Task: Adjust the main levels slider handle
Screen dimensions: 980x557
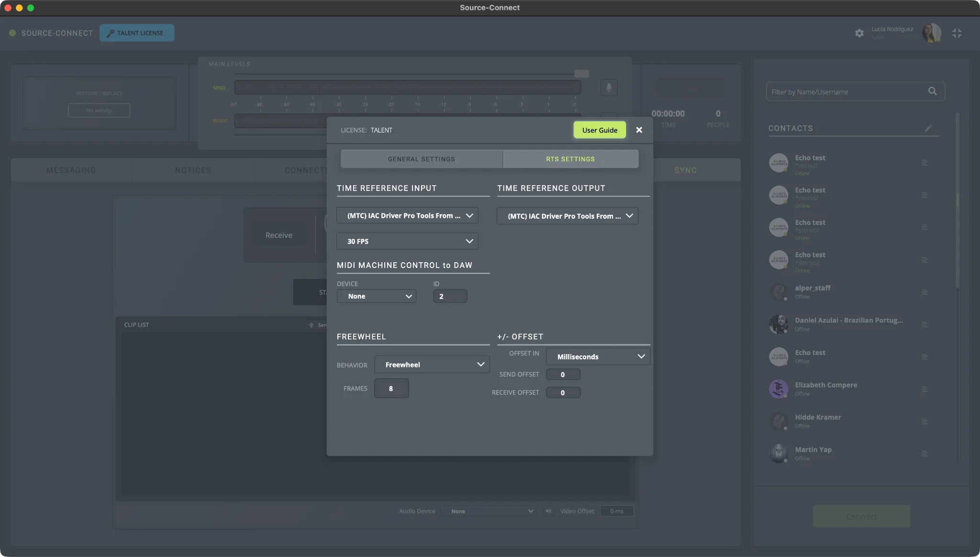Action: pyautogui.click(x=581, y=74)
